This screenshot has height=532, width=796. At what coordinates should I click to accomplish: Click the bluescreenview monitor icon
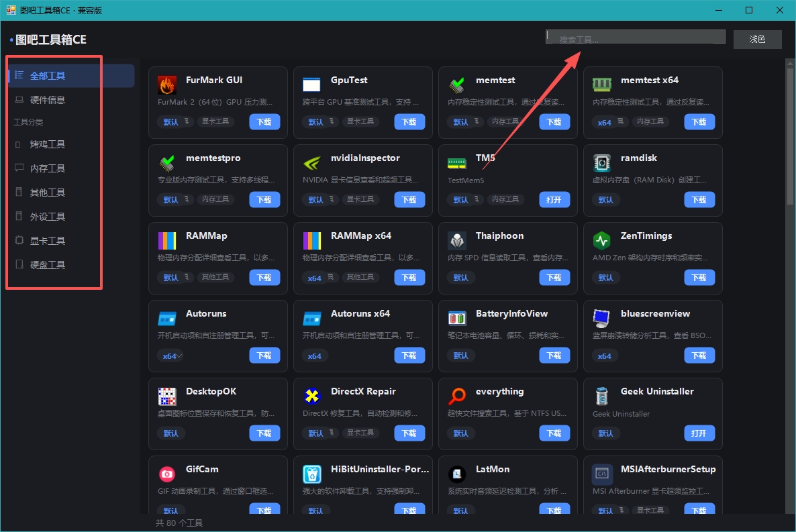[601, 319]
